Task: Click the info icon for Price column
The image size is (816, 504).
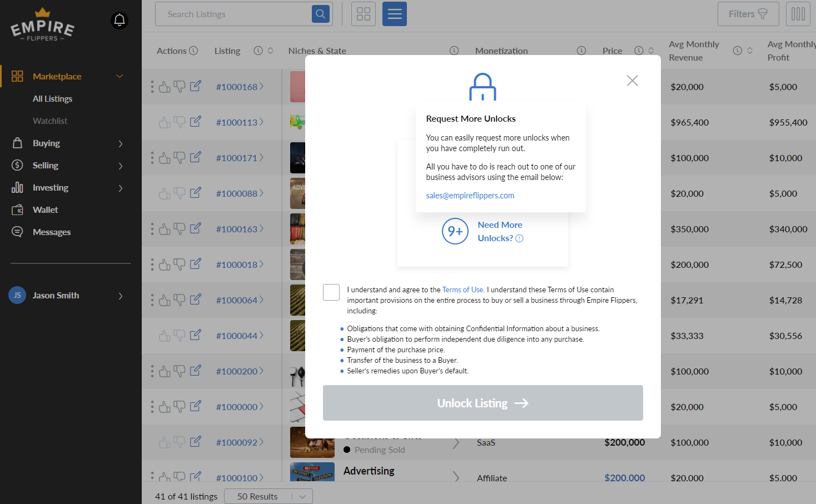Action: (x=639, y=51)
